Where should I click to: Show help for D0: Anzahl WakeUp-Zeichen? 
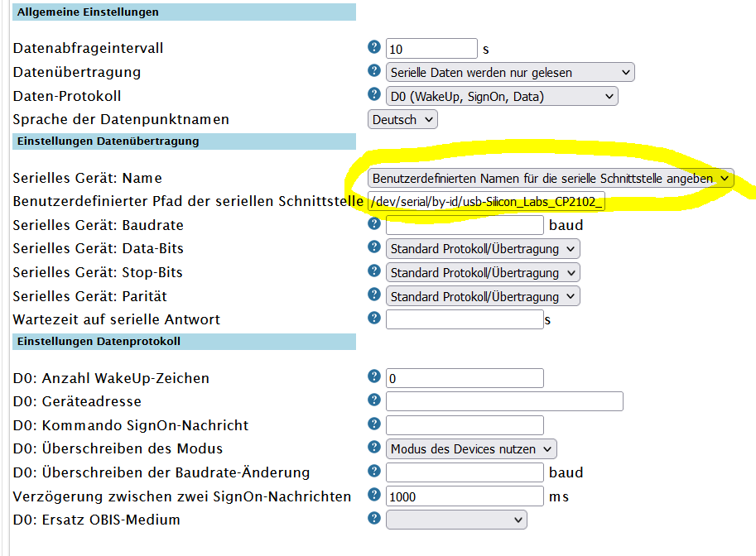[373, 376]
